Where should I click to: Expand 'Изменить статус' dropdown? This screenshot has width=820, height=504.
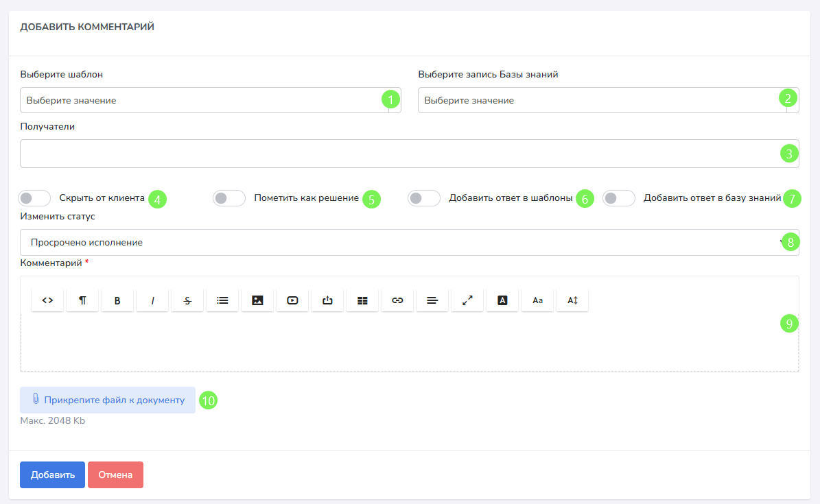tap(398, 243)
